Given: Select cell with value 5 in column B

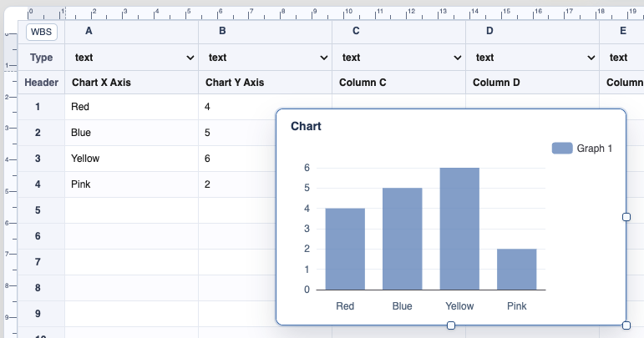Looking at the screenshot, I should (237, 133).
